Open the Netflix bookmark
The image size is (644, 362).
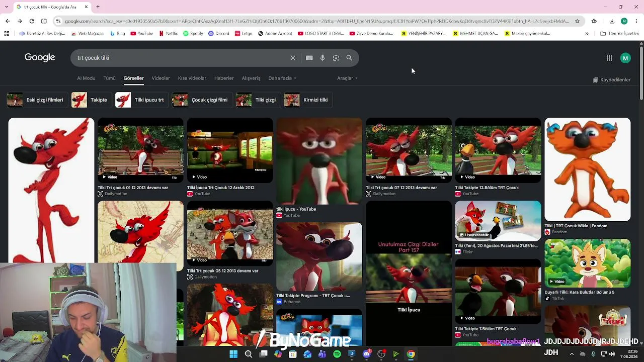coord(169,34)
